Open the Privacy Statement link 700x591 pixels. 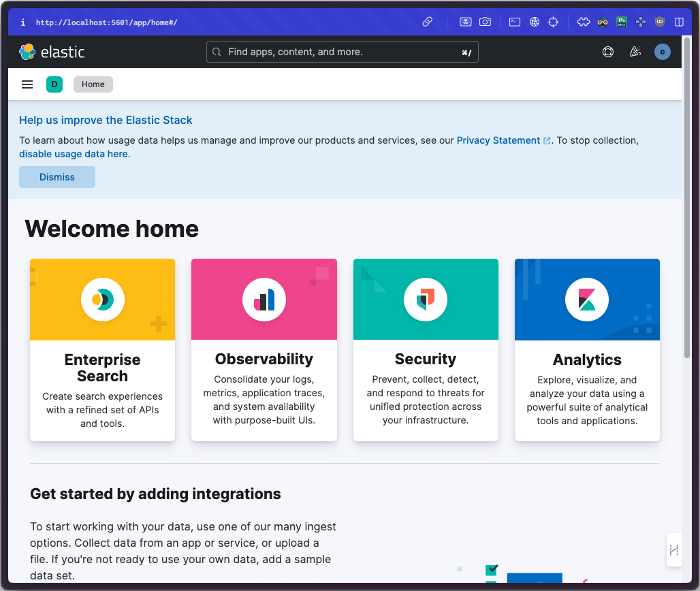pyautogui.click(x=503, y=140)
